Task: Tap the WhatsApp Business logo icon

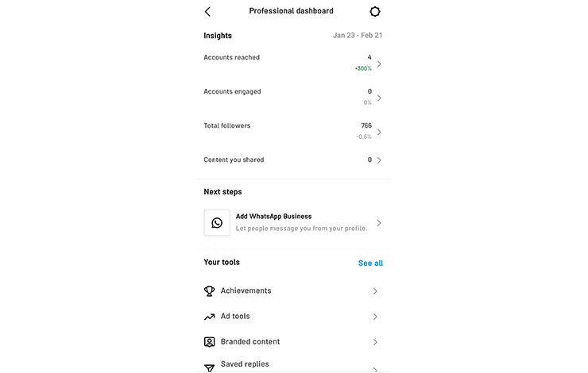Action: [x=217, y=223]
